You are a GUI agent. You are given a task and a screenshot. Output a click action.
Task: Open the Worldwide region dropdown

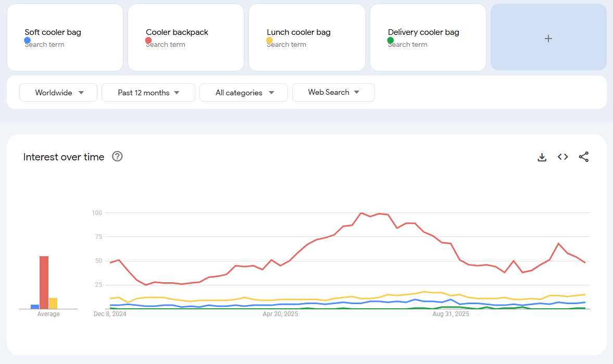pyautogui.click(x=58, y=93)
